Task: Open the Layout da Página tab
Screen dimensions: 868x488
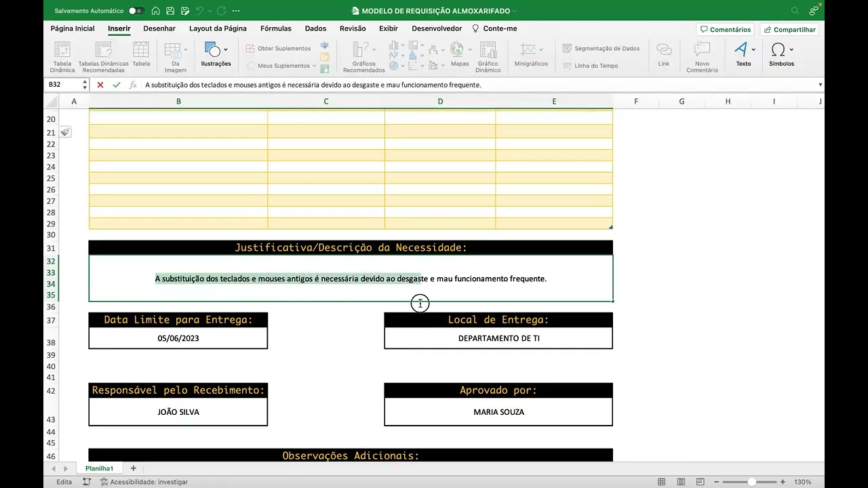Action: pyautogui.click(x=218, y=28)
